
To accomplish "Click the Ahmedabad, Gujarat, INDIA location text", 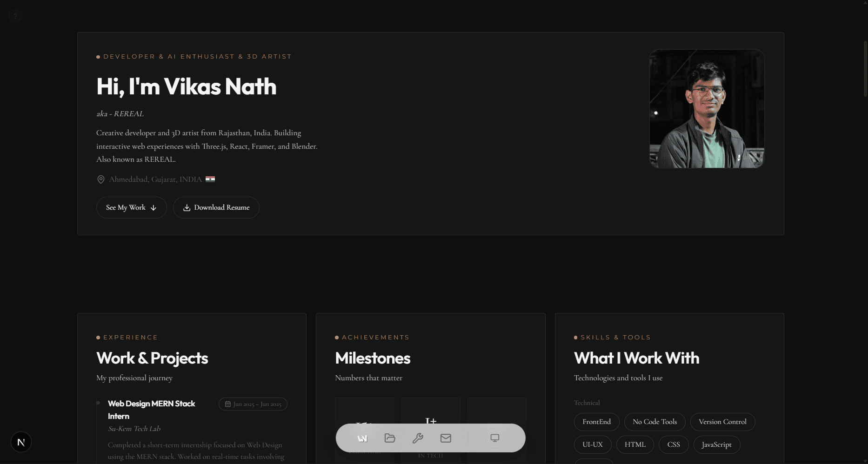I will (x=155, y=179).
